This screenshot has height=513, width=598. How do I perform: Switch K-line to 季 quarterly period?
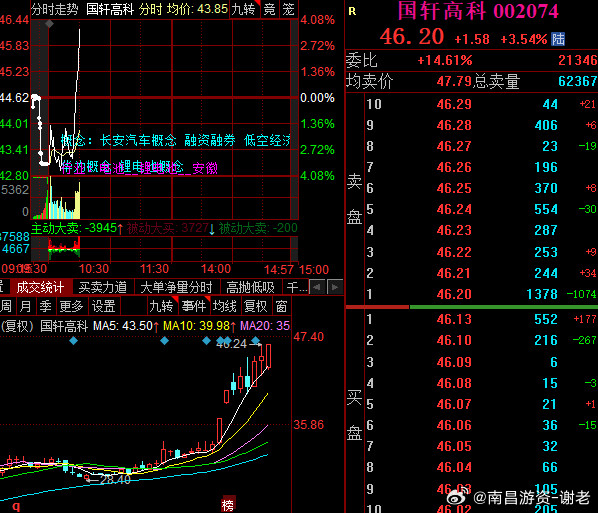point(45,306)
